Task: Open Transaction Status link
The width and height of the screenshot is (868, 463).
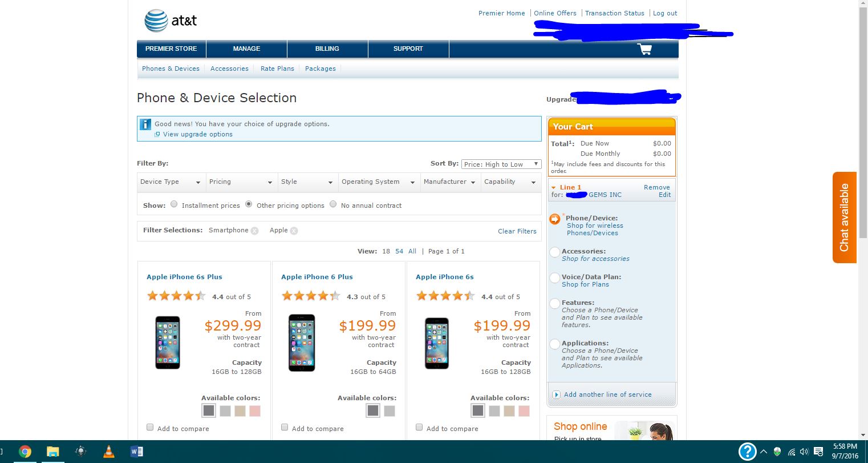Action: (615, 13)
